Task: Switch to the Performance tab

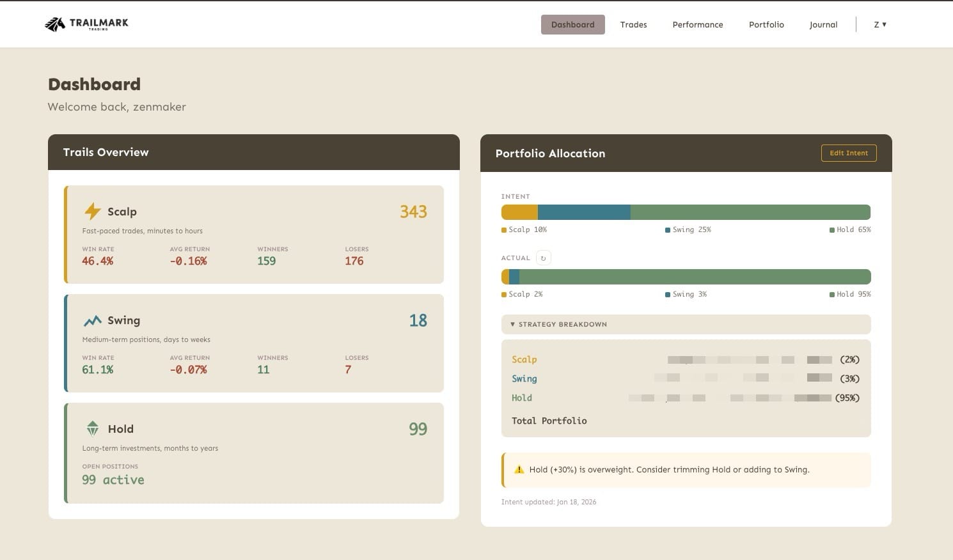Action: (697, 24)
